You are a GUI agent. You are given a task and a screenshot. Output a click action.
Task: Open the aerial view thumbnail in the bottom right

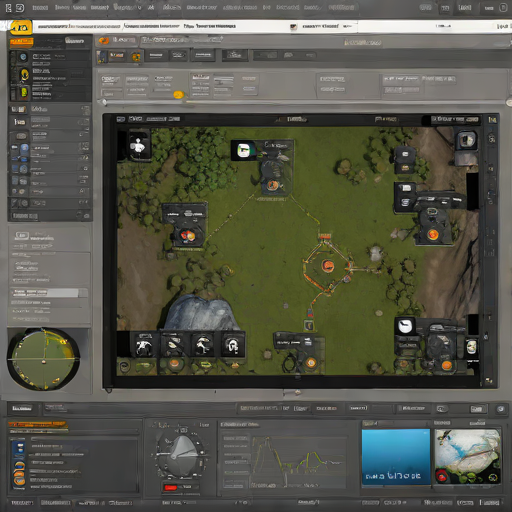[467, 456]
